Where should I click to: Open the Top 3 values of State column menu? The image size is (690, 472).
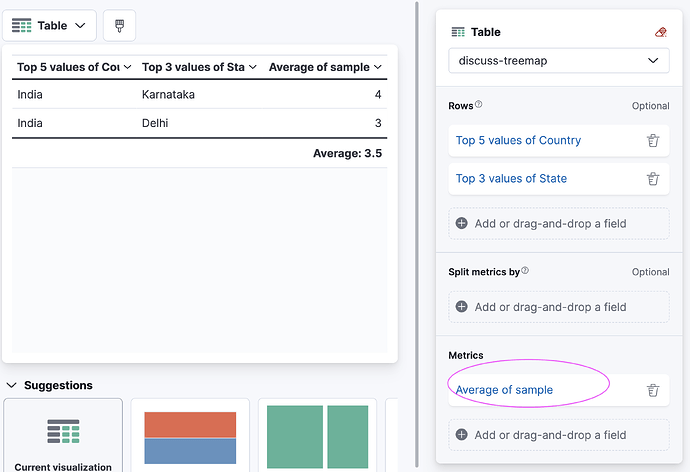click(252, 67)
